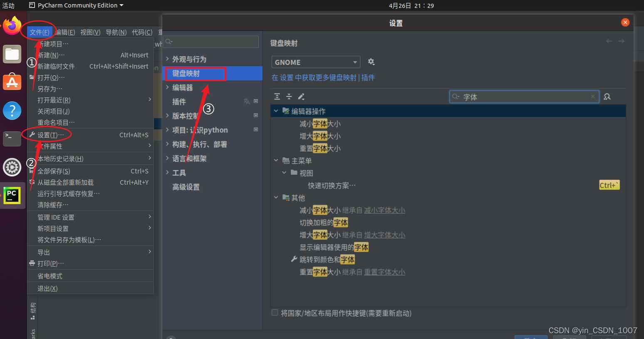The image size is (644, 339).
Task: Clear the keymap search field with X
Action: click(x=593, y=97)
